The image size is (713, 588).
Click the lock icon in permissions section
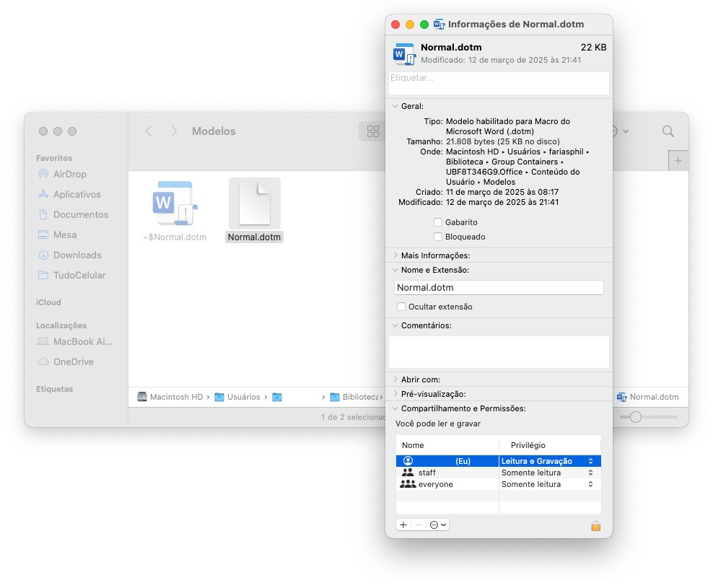click(x=595, y=526)
